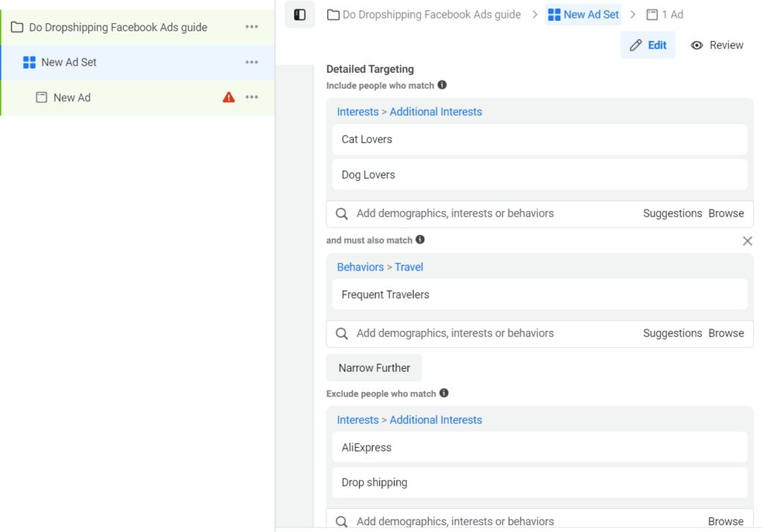
Task: Click the info icon beside Include people who match
Action: pyautogui.click(x=442, y=86)
